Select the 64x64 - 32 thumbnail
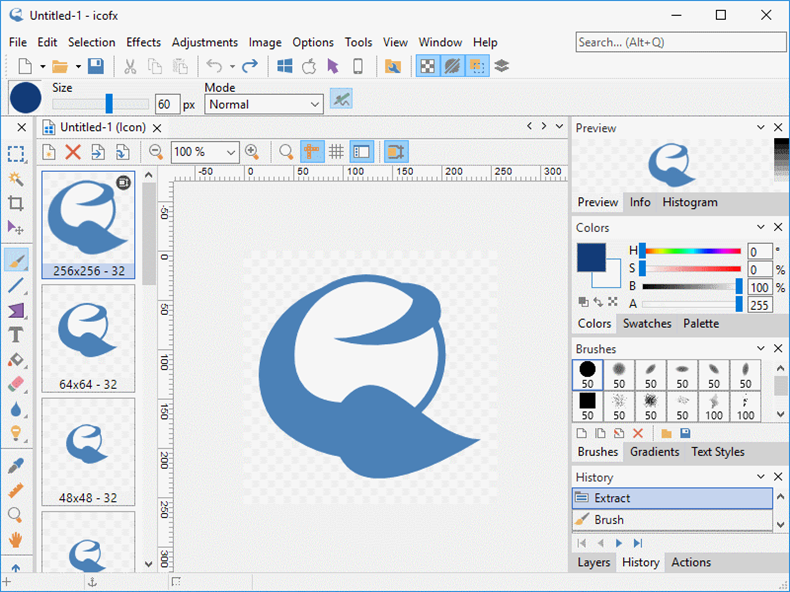The width and height of the screenshot is (790, 592). [x=88, y=339]
